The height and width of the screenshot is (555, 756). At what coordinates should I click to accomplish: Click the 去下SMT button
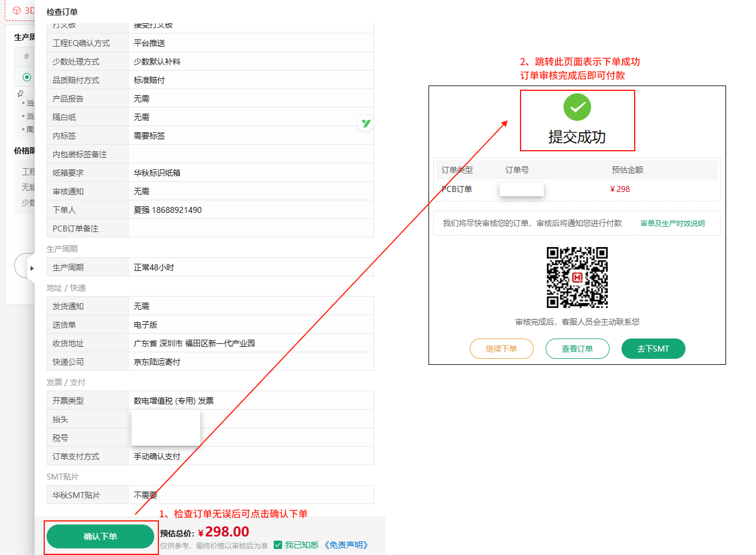point(653,349)
